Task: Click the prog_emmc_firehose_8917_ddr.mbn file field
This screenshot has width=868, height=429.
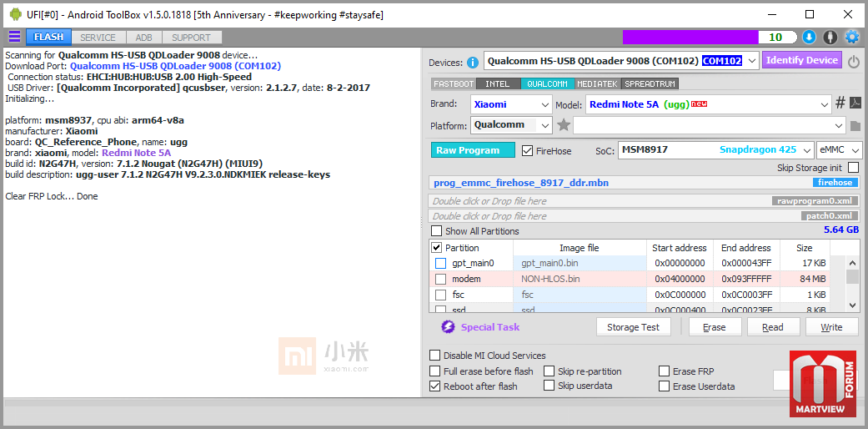Action: coord(645,182)
